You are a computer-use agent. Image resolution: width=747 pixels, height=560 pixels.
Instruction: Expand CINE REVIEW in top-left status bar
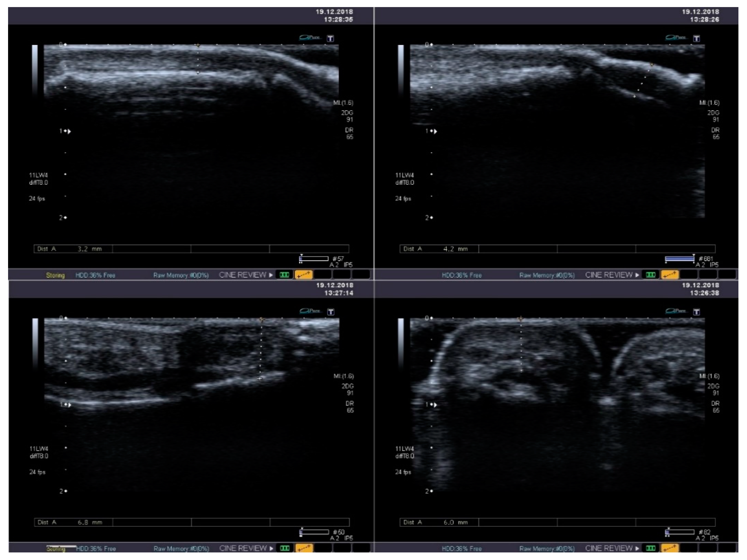[242, 275]
